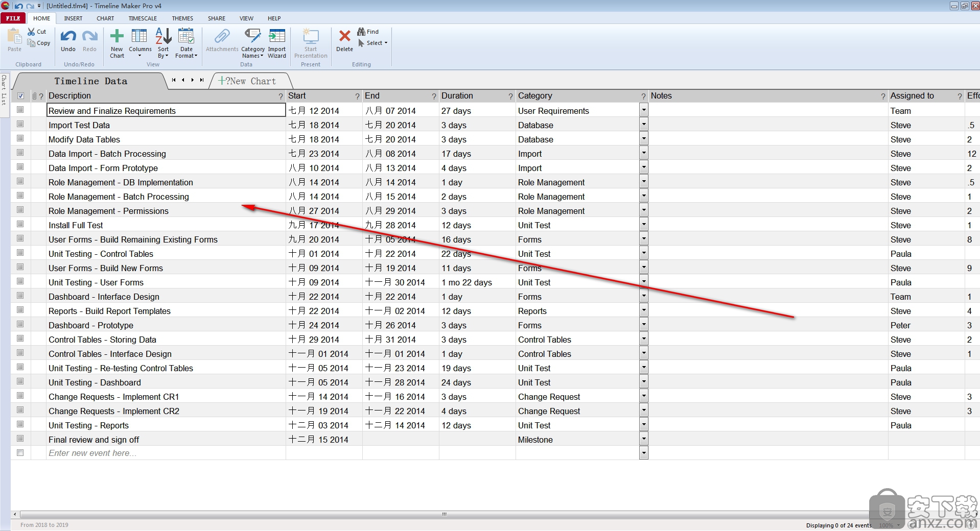Image resolution: width=980 pixels, height=531 pixels.
Task: Open category dropdown for Reports - Build Report Templates
Action: click(644, 310)
